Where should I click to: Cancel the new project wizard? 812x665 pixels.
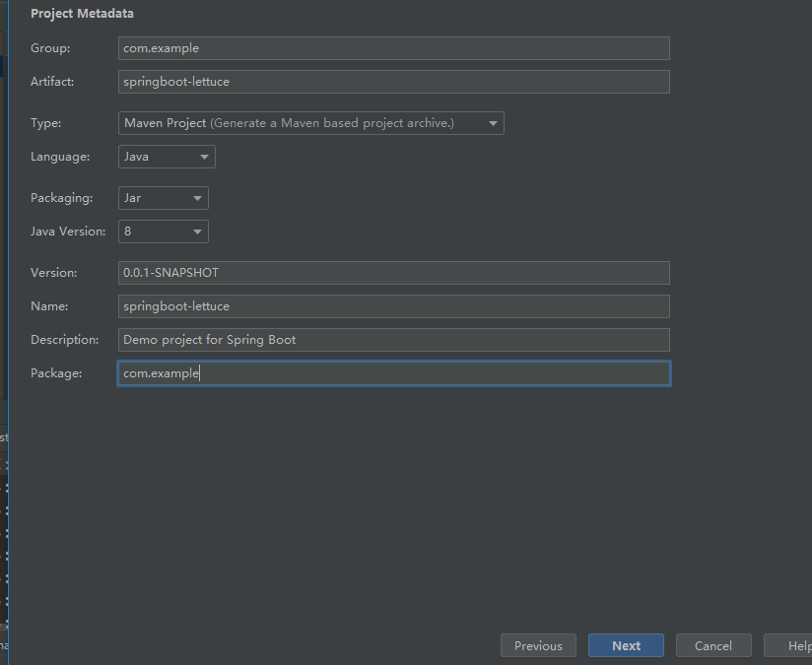713,646
